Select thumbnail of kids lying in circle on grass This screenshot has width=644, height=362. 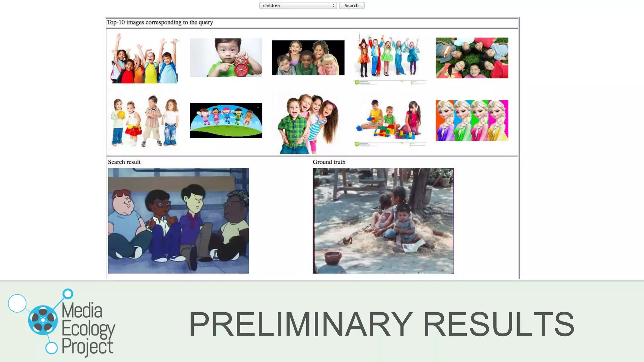(472, 58)
